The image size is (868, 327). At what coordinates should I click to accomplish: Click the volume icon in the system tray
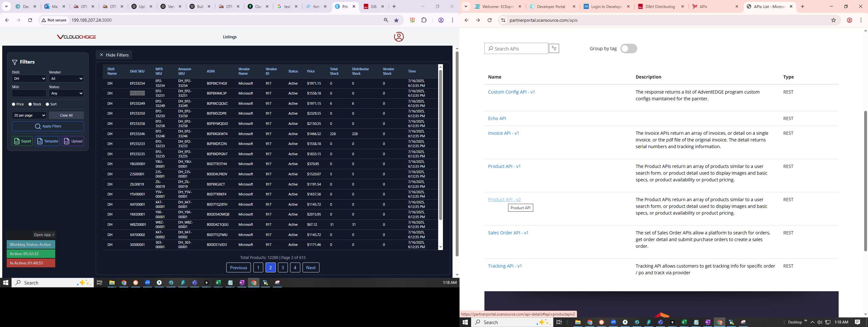pos(819,322)
